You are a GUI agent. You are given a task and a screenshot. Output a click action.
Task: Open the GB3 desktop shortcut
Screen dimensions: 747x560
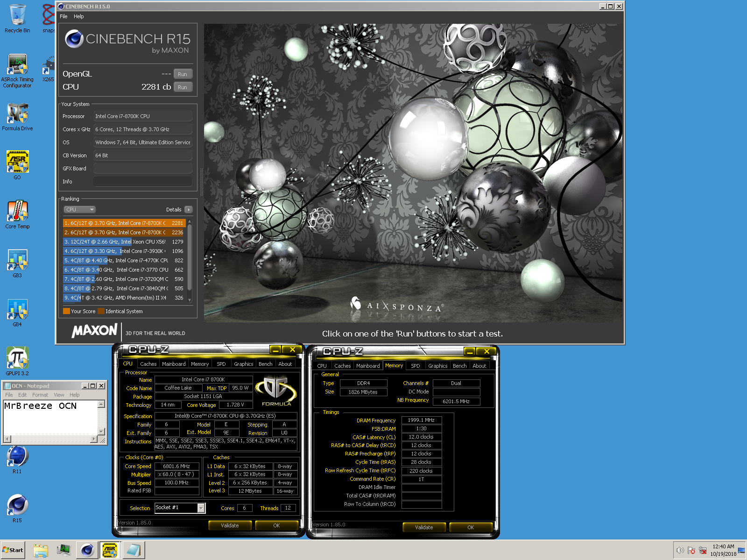coord(17,264)
